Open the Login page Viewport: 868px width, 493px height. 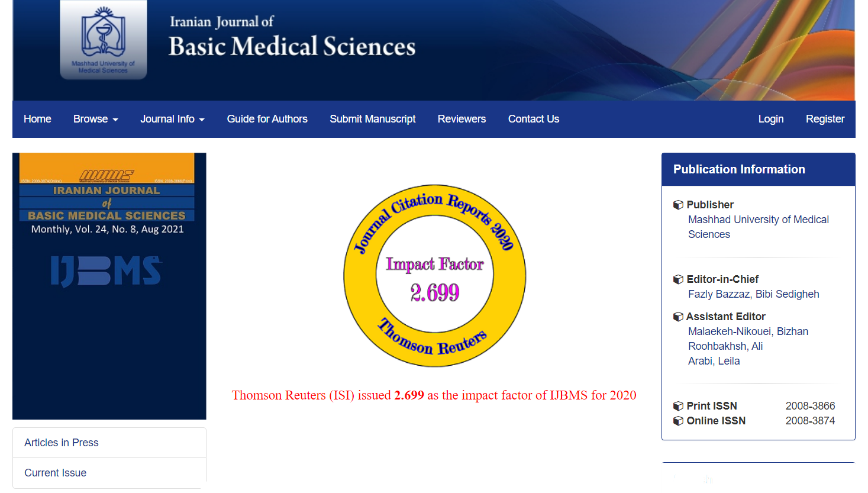pos(771,119)
